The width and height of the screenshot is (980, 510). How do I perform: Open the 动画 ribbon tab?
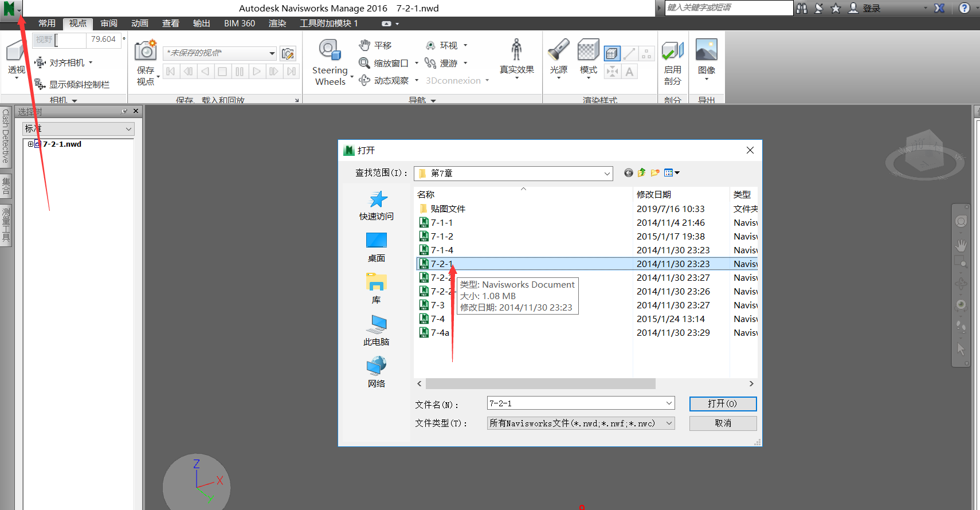click(140, 23)
